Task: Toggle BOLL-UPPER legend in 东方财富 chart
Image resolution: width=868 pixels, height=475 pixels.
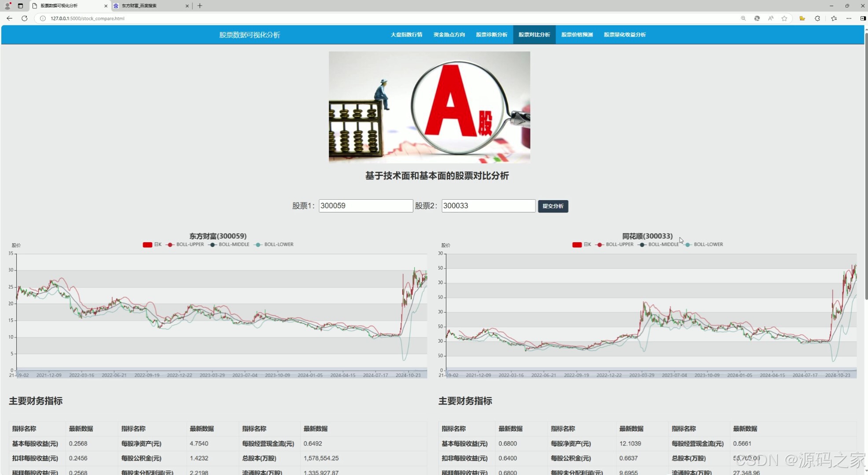Action: (x=185, y=245)
